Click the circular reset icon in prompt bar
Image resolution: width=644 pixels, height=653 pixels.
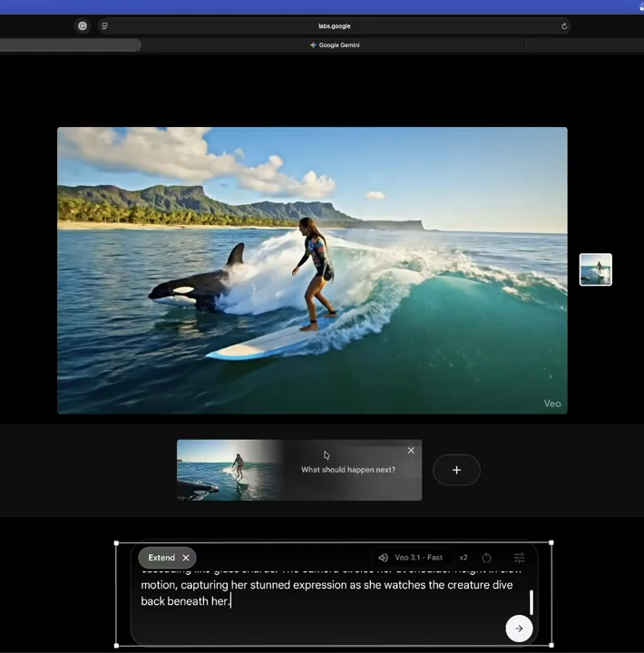click(x=487, y=558)
